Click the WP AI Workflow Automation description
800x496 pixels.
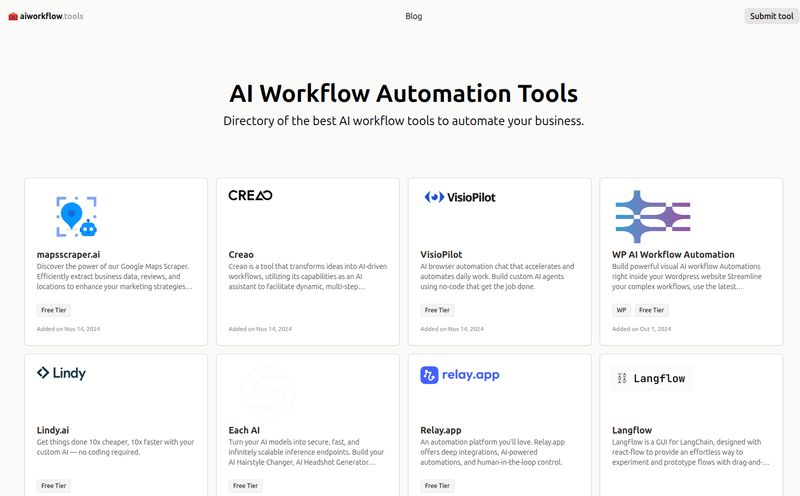(687, 277)
